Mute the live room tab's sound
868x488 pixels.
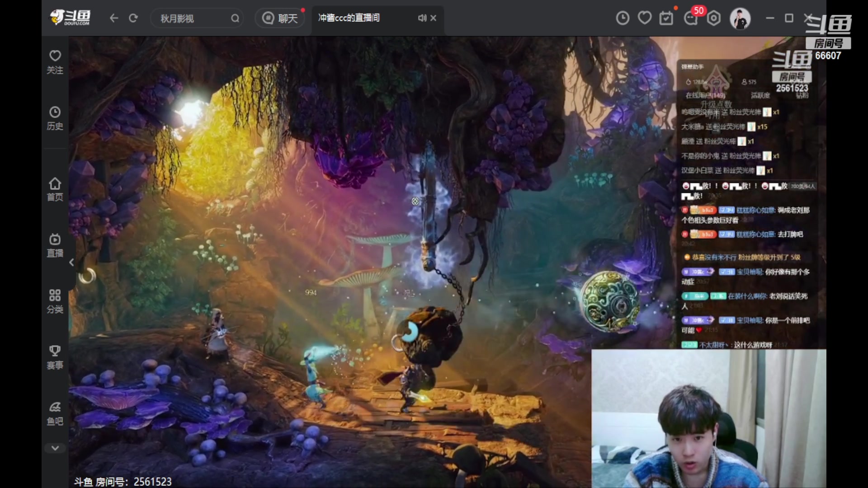click(422, 18)
